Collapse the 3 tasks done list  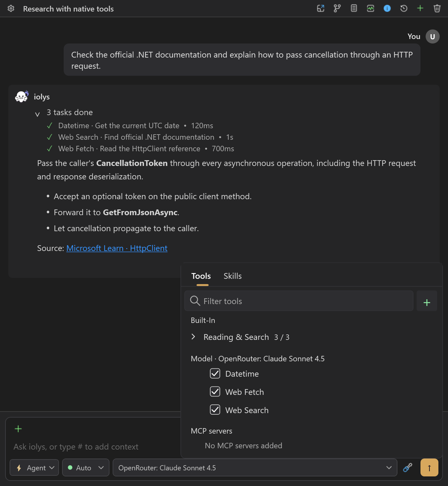point(37,114)
